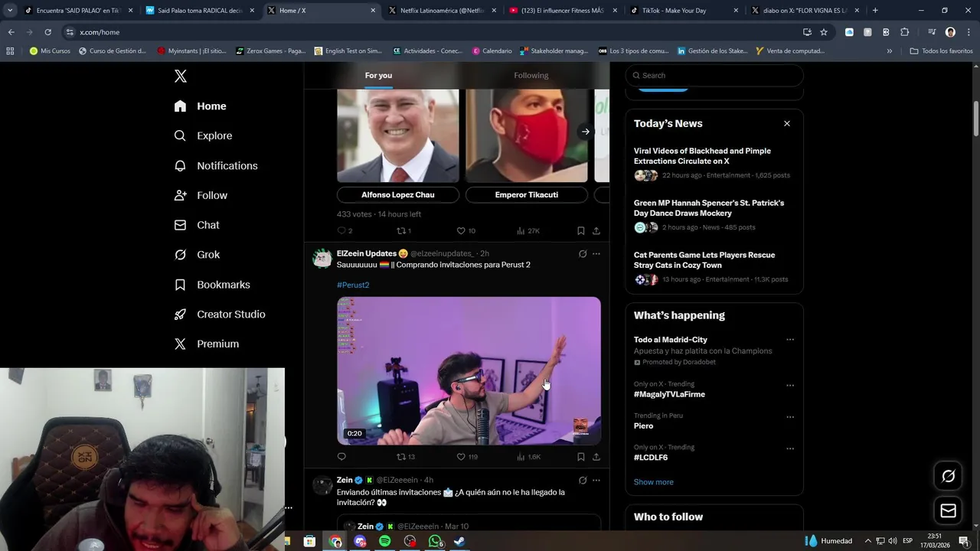This screenshot has width=980, height=551.
Task: Open Explore in the X sidebar
Action: tap(203, 135)
